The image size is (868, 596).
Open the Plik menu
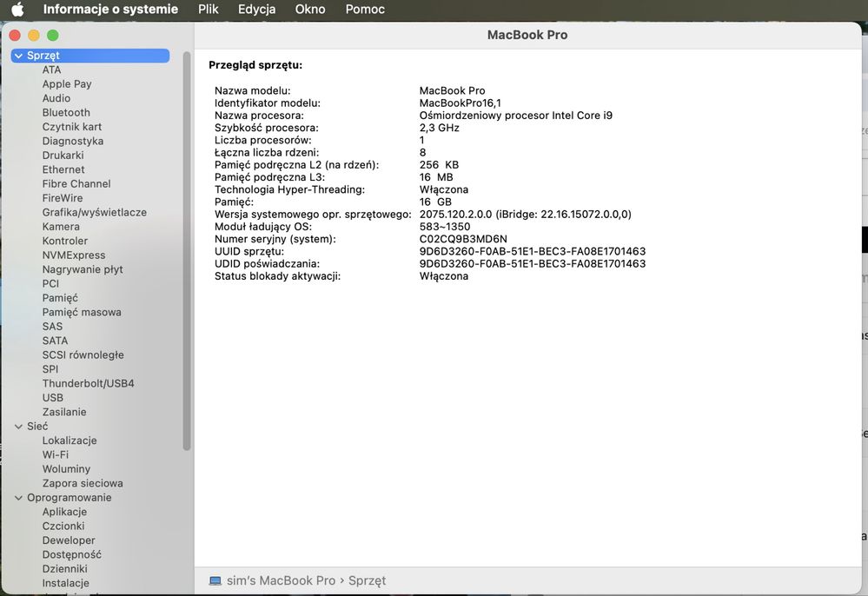click(x=209, y=10)
